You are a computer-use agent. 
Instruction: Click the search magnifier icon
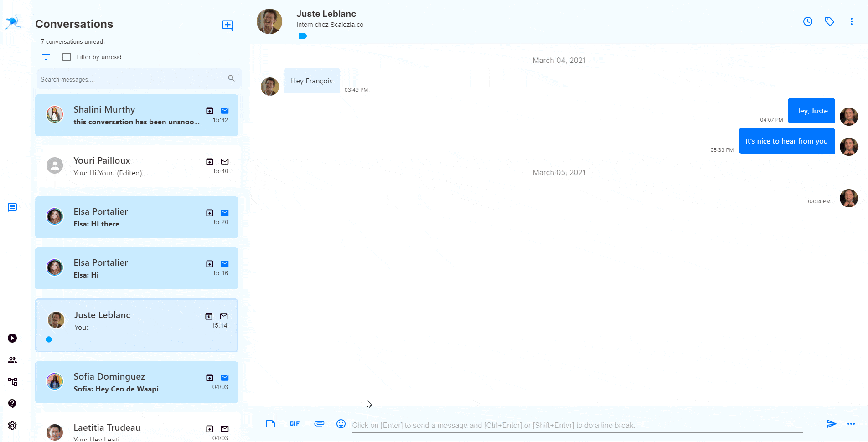(232, 78)
